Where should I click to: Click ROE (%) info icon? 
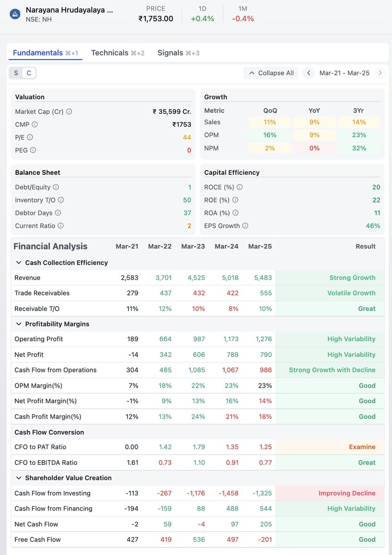point(235,200)
